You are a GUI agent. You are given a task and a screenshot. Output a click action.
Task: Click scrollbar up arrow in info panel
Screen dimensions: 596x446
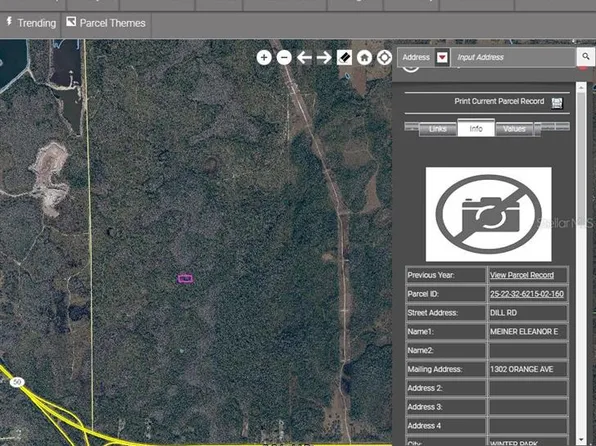[x=581, y=87]
